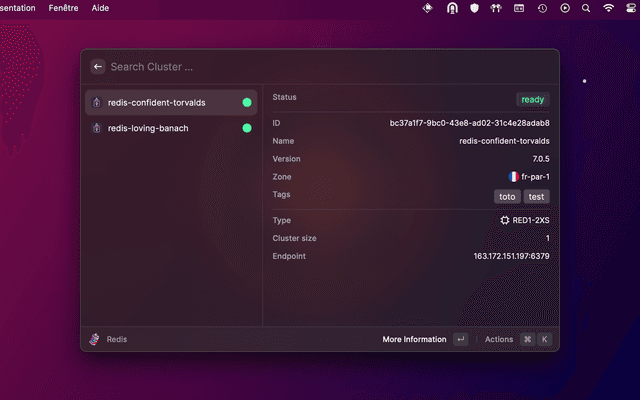The height and width of the screenshot is (400, 640).
Task: Click icon beside redis-loving-banach list entry
Action: tap(96, 128)
